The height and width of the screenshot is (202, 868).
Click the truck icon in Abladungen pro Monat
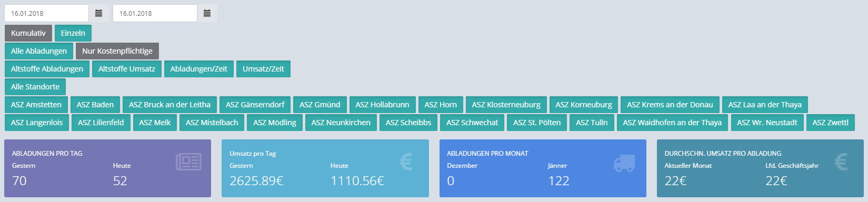point(624,163)
